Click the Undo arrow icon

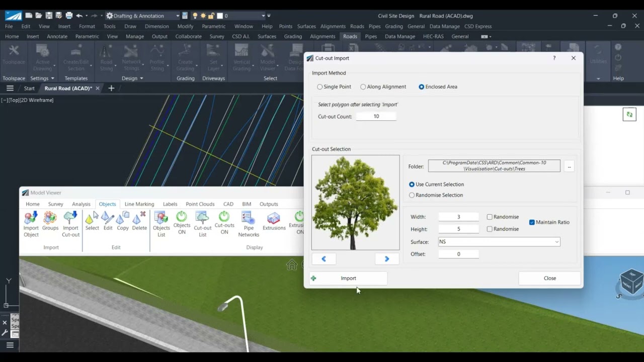[79, 16]
